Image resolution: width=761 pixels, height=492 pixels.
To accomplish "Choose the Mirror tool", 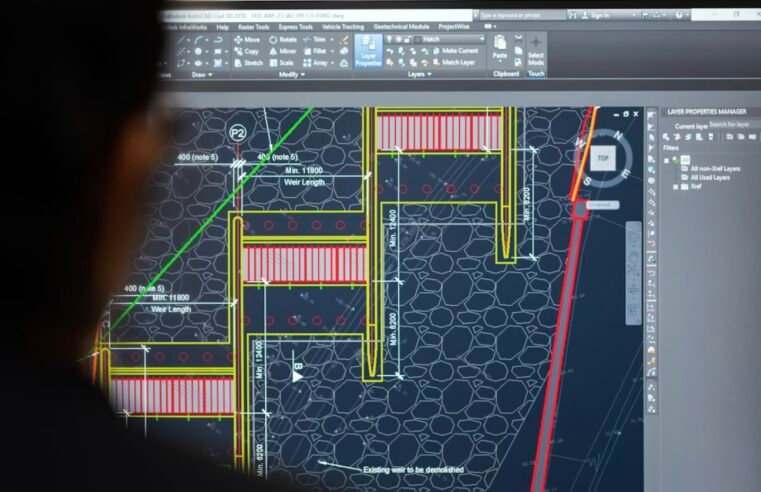I will click(283, 51).
